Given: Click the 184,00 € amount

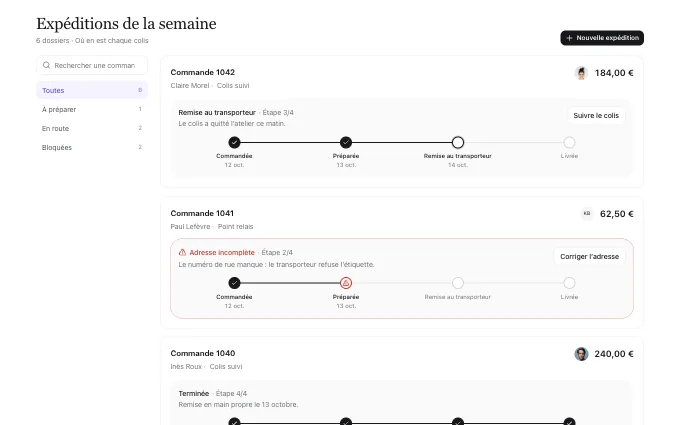Looking at the screenshot, I should pos(614,73).
